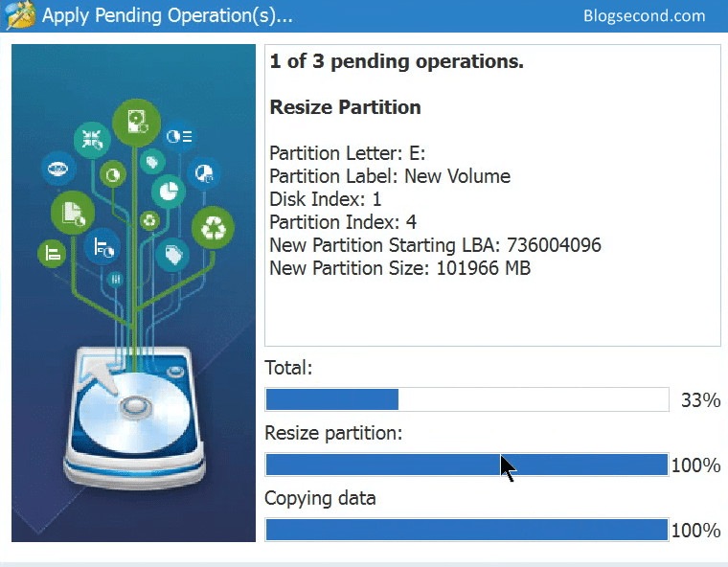The width and height of the screenshot is (728, 567).
Task: Click the '1 of 3 pending operations.' text
Action: pos(397,61)
